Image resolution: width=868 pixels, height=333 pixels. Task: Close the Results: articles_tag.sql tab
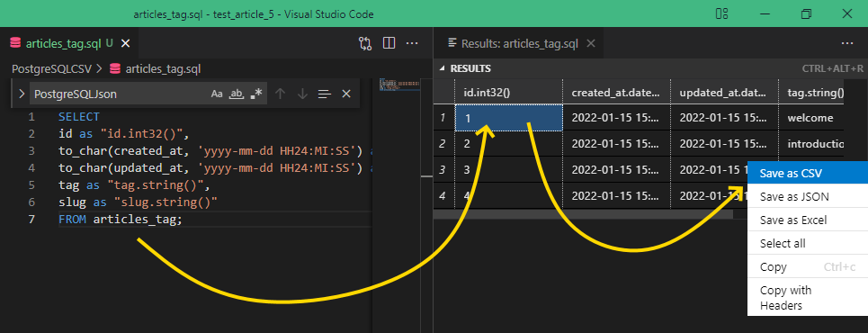point(591,43)
